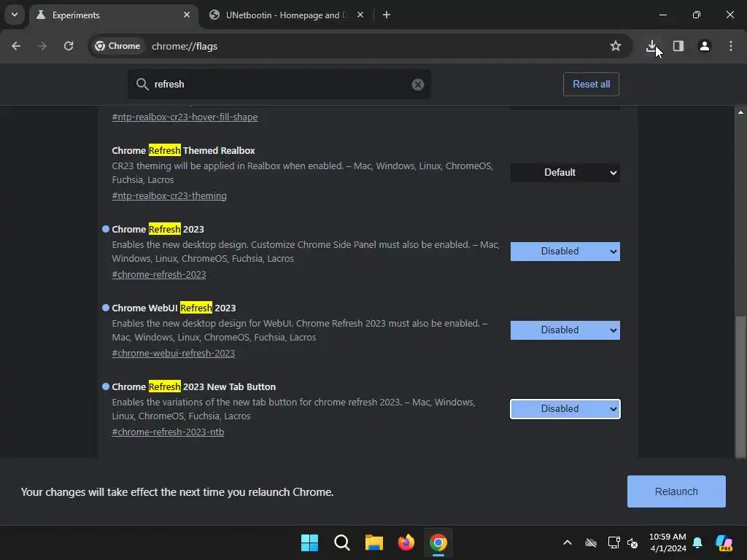The height and width of the screenshot is (560, 747).
Task: Click the Chrome site info chip
Action: click(x=117, y=46)
